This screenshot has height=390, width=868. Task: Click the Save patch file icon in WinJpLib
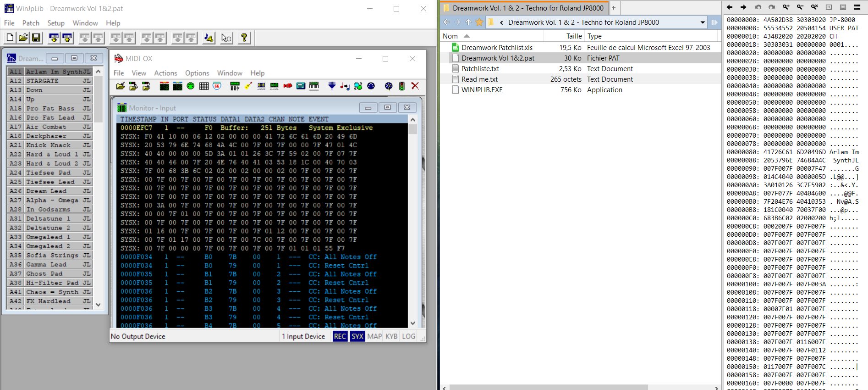tap(36, 38)
